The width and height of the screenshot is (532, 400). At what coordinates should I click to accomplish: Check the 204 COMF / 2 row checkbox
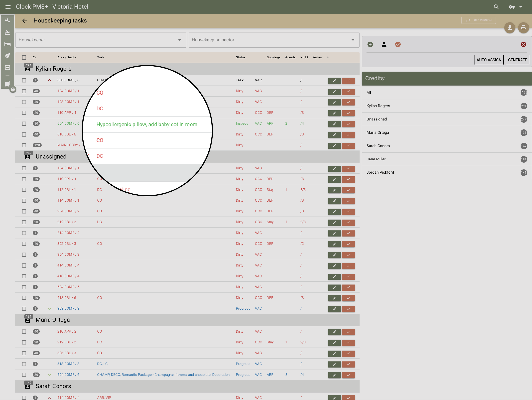pos(24,212)
